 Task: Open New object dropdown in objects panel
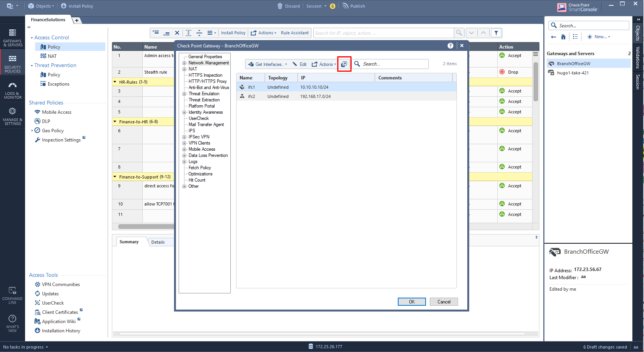(598, 37)
